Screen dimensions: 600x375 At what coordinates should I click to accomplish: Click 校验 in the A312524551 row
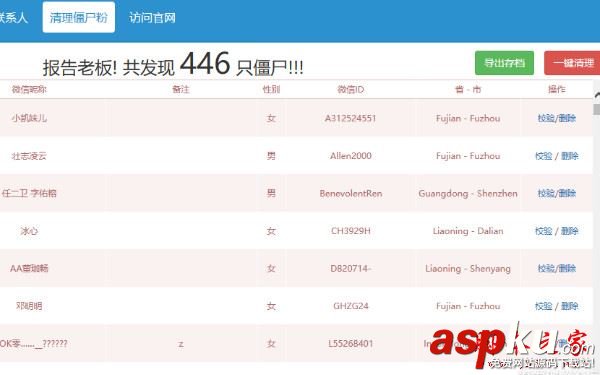click(x=546, y=118)
